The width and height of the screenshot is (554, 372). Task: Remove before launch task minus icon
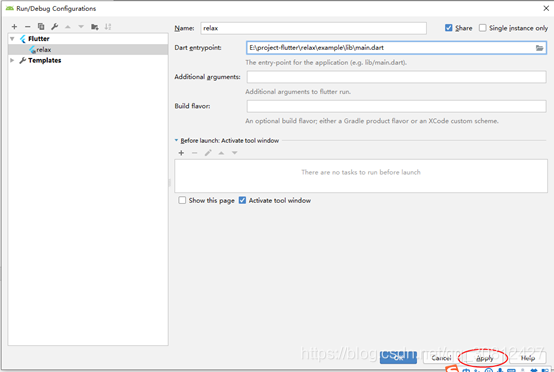click(195, 153)
